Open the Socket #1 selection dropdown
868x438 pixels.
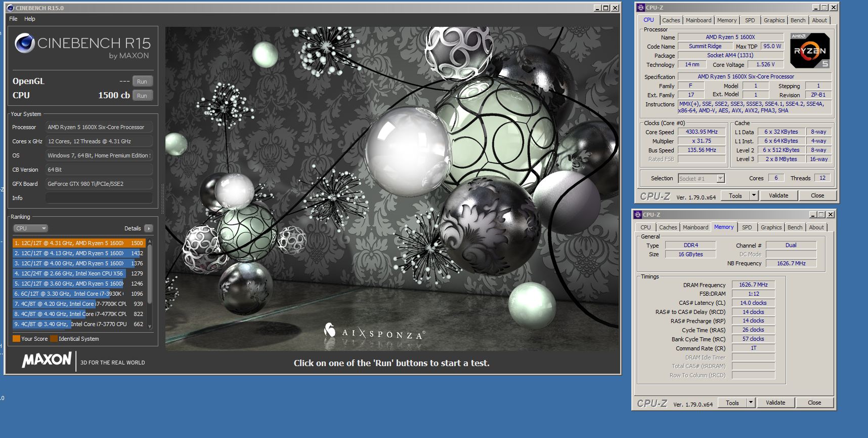(x=701, y=178)
